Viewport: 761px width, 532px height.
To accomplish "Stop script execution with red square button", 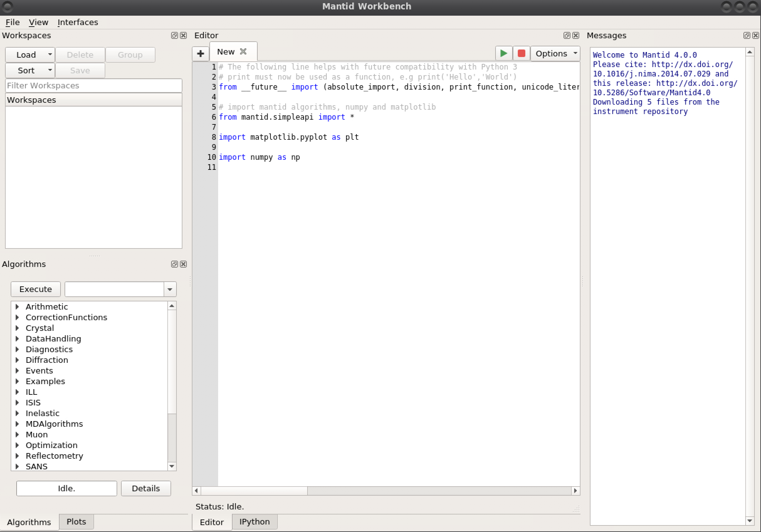I will [521, 53].
